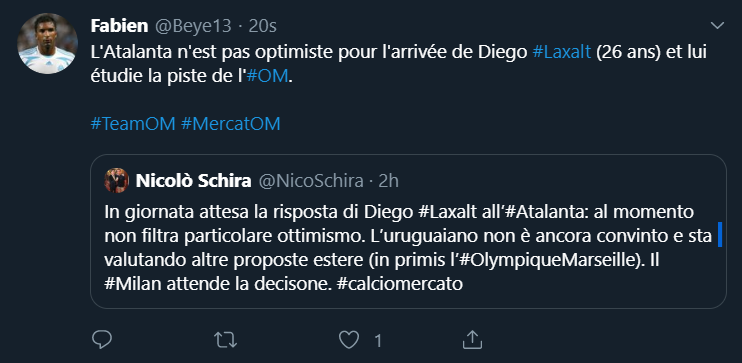Follow the #OM hashtag link

coord(267,76)
